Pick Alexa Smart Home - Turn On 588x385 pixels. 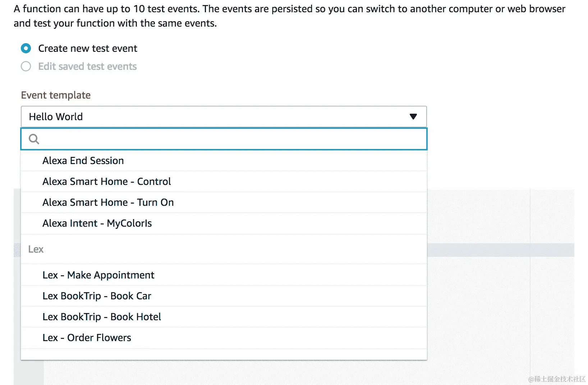coord(108,202)
